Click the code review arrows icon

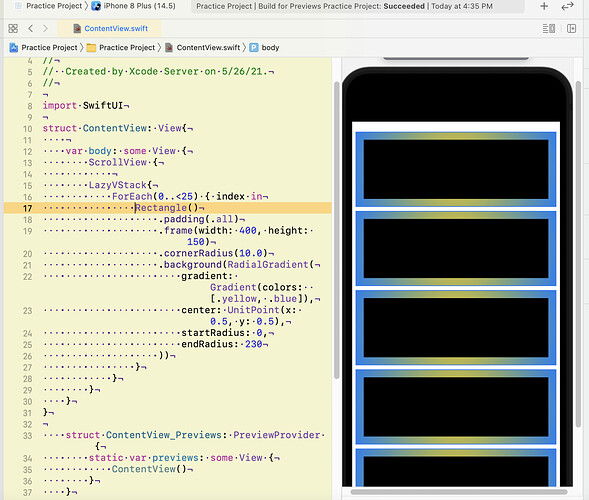[567, 6]
